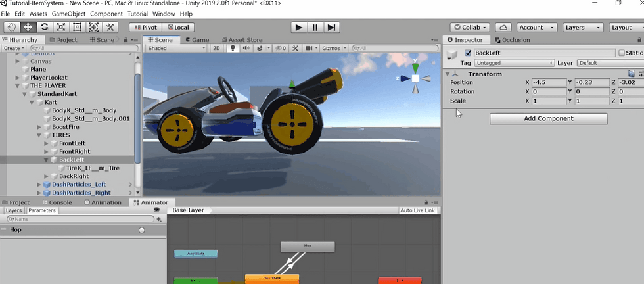Switch to the Game tab
Viewport: 644px width, 284px height.
pos(197,40)
